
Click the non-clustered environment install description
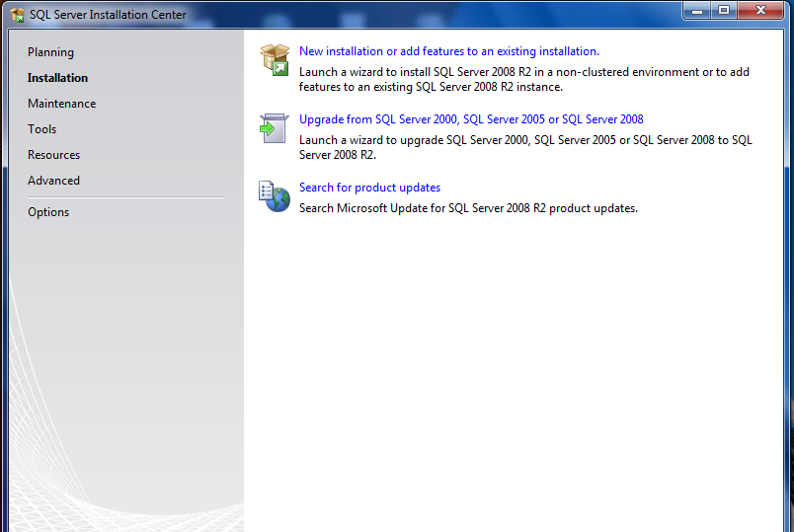point(524,80)
